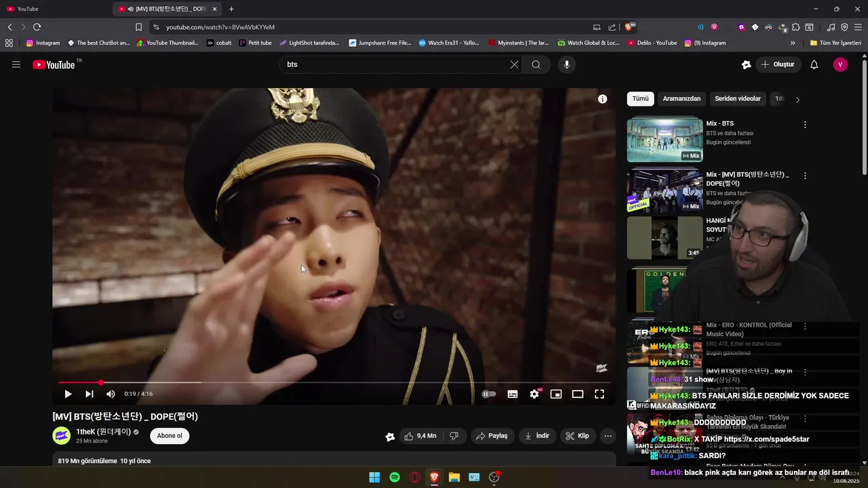
Task: Open Spotify from the taskbar
Action: click(x=395, y=477)
